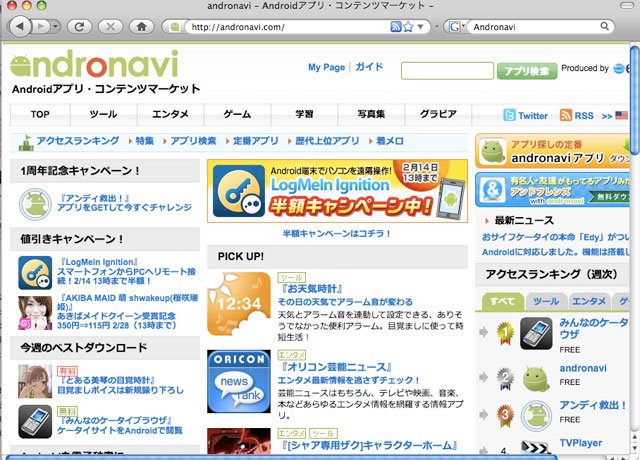Click the rank 1 phone app icon

pos(536,334)
